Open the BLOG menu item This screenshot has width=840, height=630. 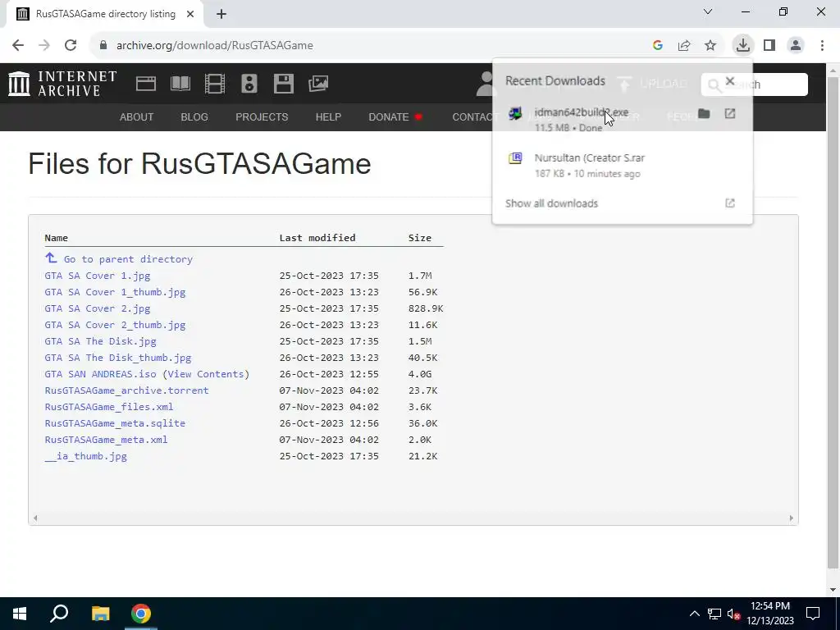pos(194,116)
